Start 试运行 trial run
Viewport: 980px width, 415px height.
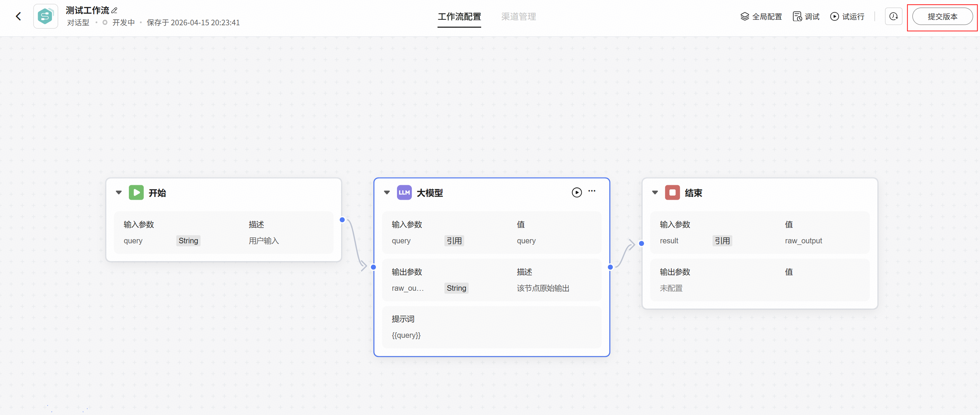(847, 16)
